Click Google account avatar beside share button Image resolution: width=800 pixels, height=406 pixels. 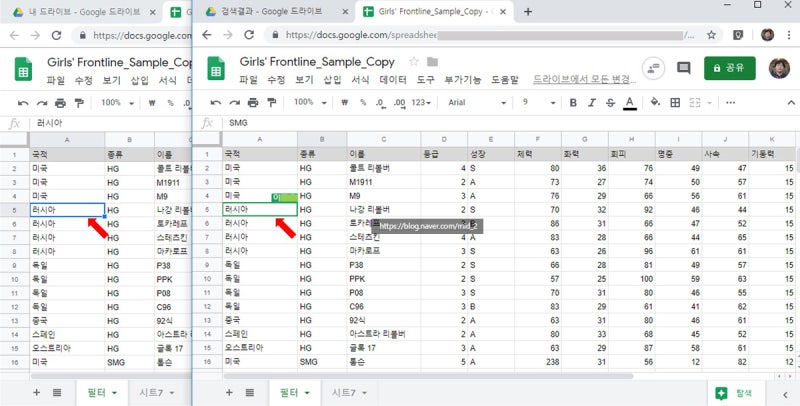(x=779, y=68)
